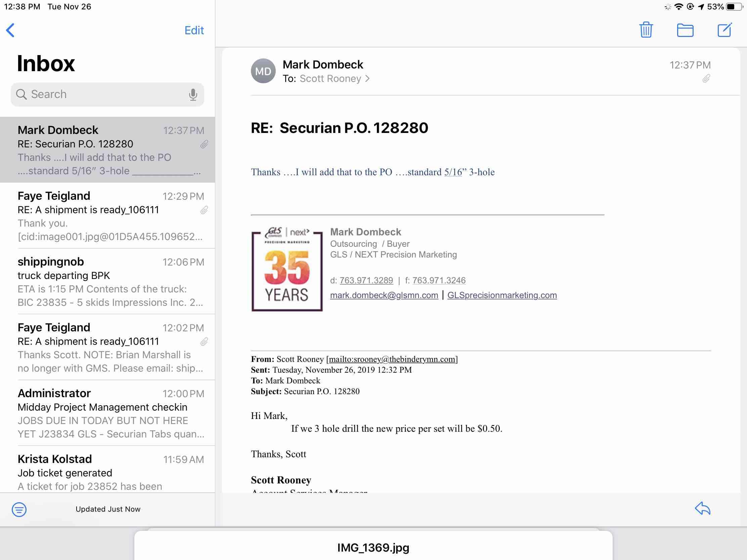Open the IMG_1369.jpg attachment card
The width and height of the screenshot is (747, 560).
point(373,547)
